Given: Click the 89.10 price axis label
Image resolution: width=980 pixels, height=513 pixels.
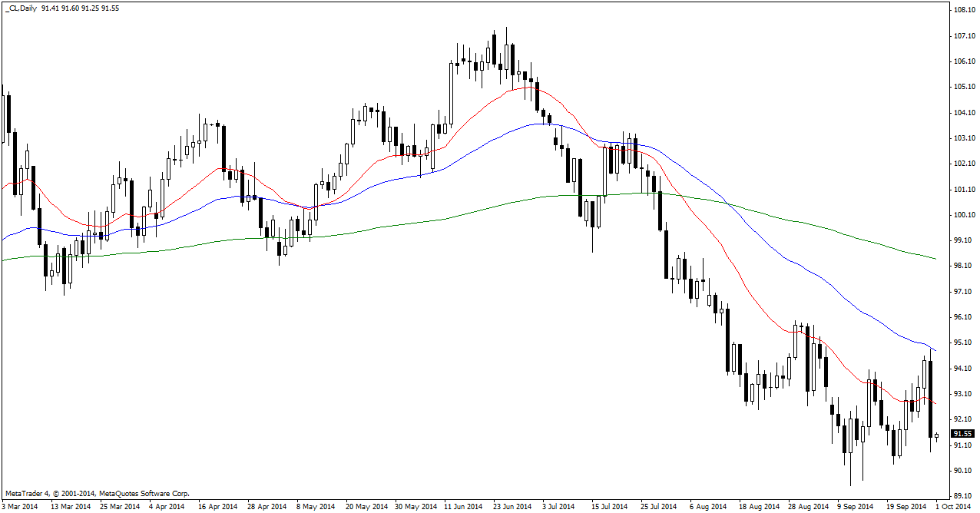Looking at the screenshot, I should click(x=964, y=496).
